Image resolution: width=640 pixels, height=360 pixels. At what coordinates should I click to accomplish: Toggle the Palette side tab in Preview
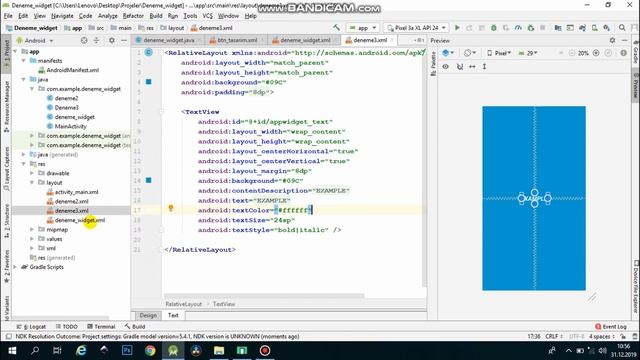pyautogui.click(x=433, y=64)
